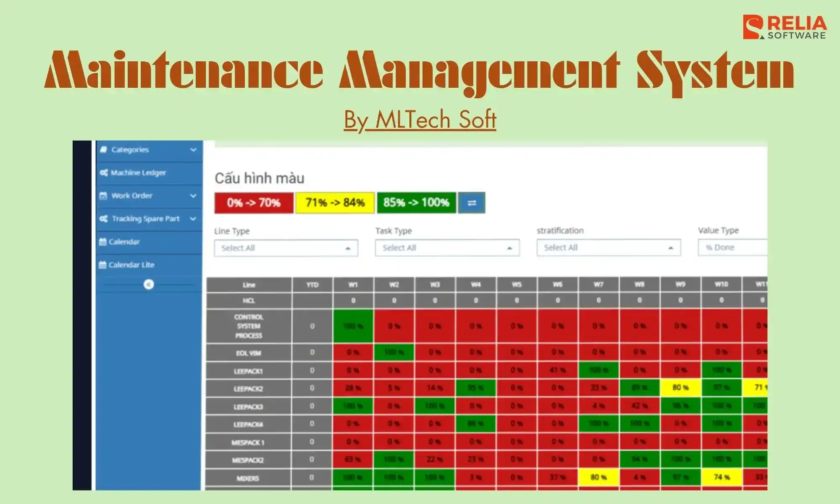This screenshot has height=504, width=840.
Task: Select the CONTROL SYSTEM PROCESS row label
Action: coord(249,326)
